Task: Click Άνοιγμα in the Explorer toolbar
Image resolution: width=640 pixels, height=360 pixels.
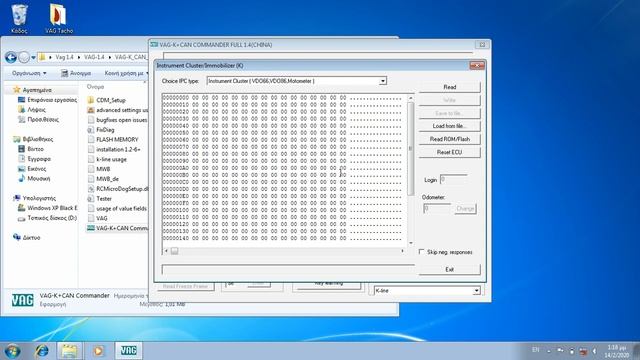Action: [76, 73]
